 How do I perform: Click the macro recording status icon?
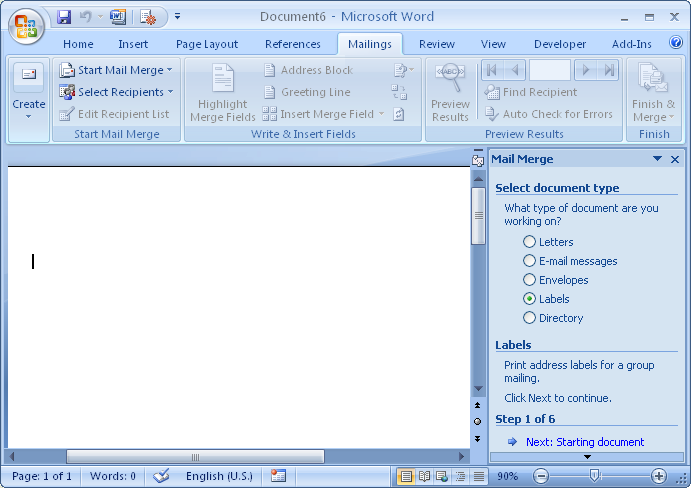pyautogui.click(x=278, y=476)
